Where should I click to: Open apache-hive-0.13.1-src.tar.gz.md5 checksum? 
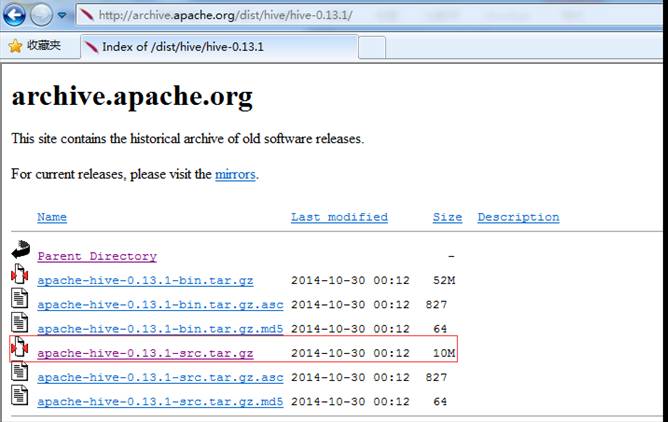pos(160,402)
